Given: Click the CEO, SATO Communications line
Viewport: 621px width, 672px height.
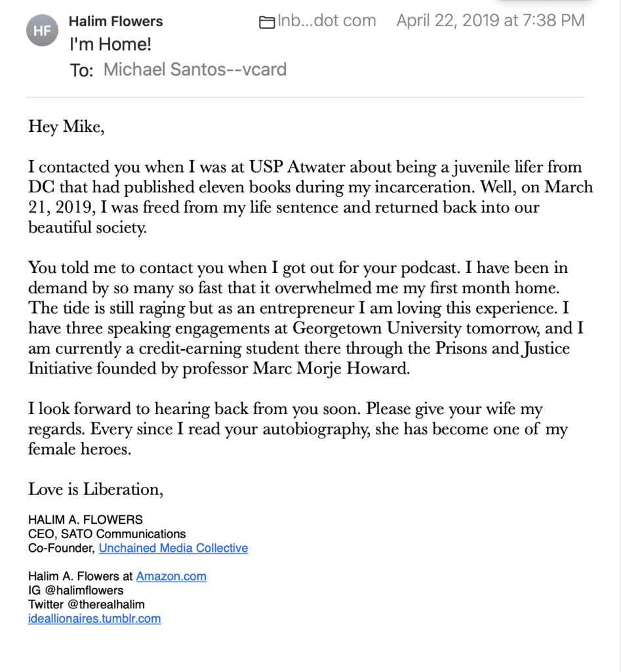Looking at the screenshot, I should (107, 534).
